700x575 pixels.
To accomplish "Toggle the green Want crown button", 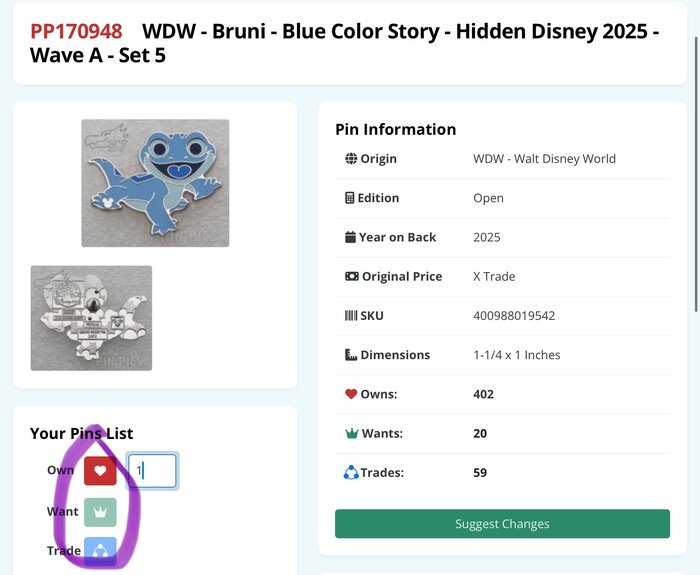I will tap(100, 511).
